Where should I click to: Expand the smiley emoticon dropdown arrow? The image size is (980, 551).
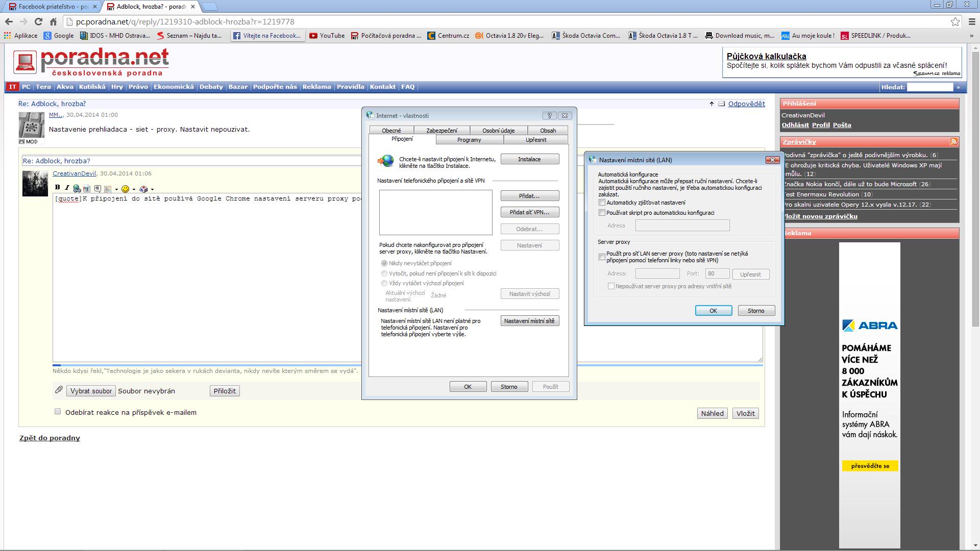pos(134,190)
